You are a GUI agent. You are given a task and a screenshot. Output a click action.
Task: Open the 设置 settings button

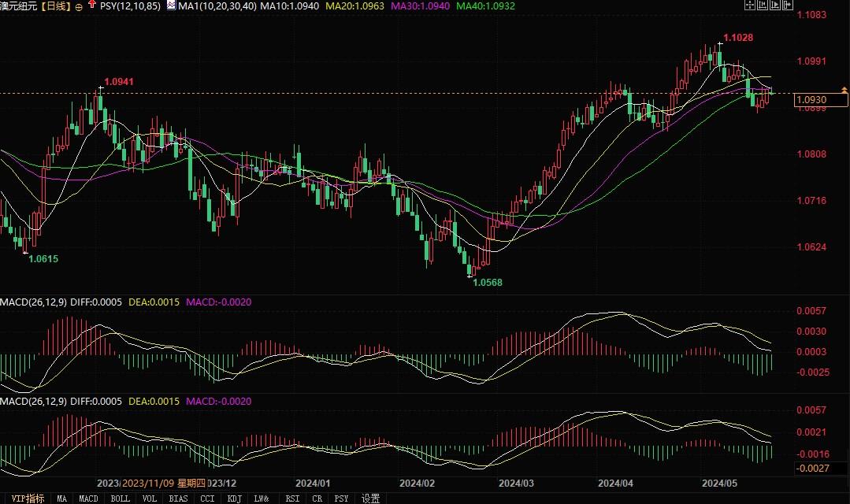pyautogui.click(x=370, y=498)
